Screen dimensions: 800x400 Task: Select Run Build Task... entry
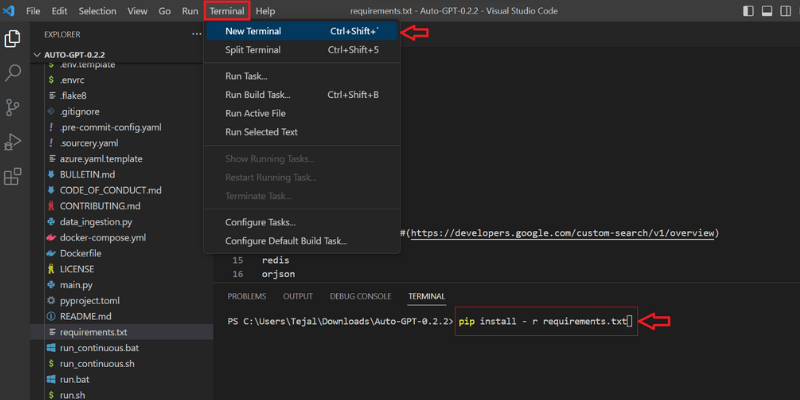(x=302, y=95)
